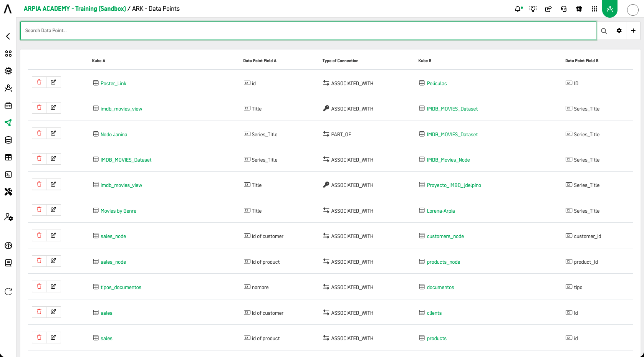
Task: Open the apps grid icon
Action: click(594, 9)
